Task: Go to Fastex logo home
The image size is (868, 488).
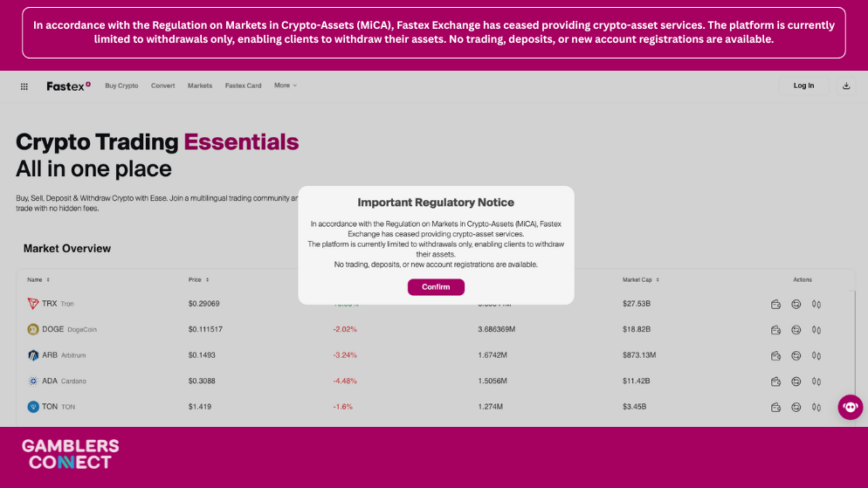Action: [69, 86]
